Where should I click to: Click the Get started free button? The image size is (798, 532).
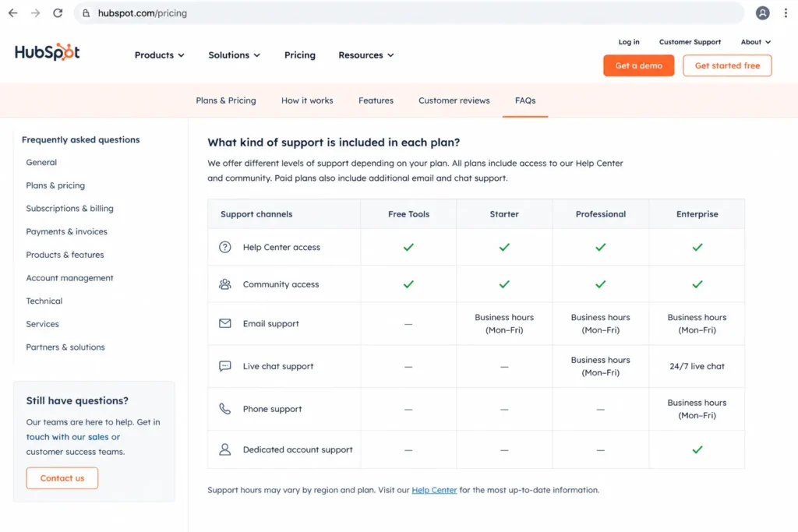727,65
